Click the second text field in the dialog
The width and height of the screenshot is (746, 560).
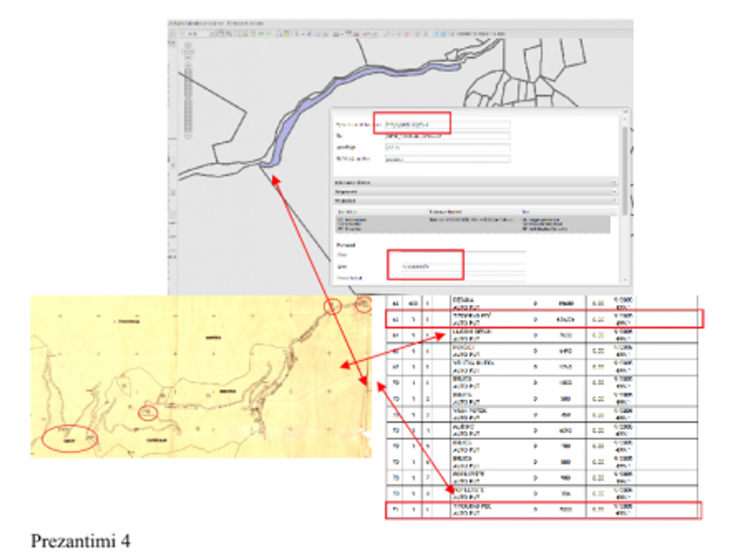pyautogui.click(x=447, y=135)
